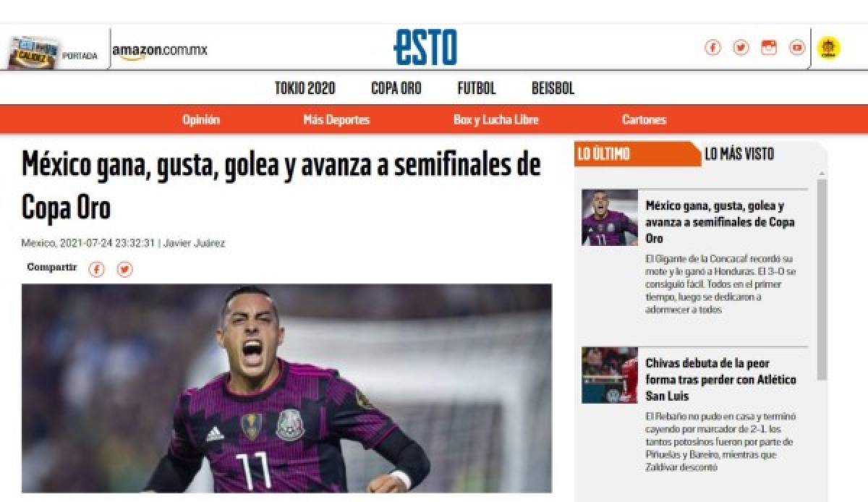Screen dimensions: 868x502
Task: Open the YouTube icon in the header
Action: tap(797, 48)
